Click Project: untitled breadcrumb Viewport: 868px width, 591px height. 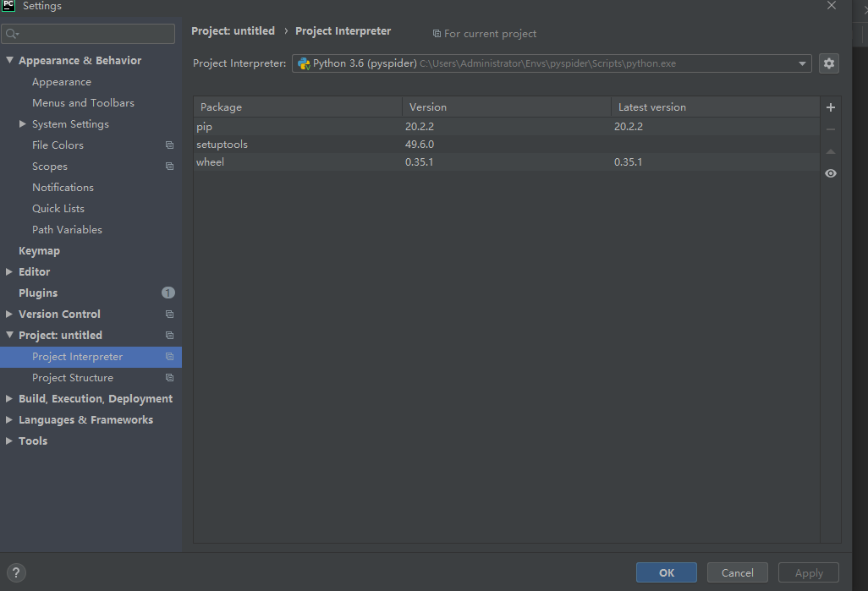point(233,31)
